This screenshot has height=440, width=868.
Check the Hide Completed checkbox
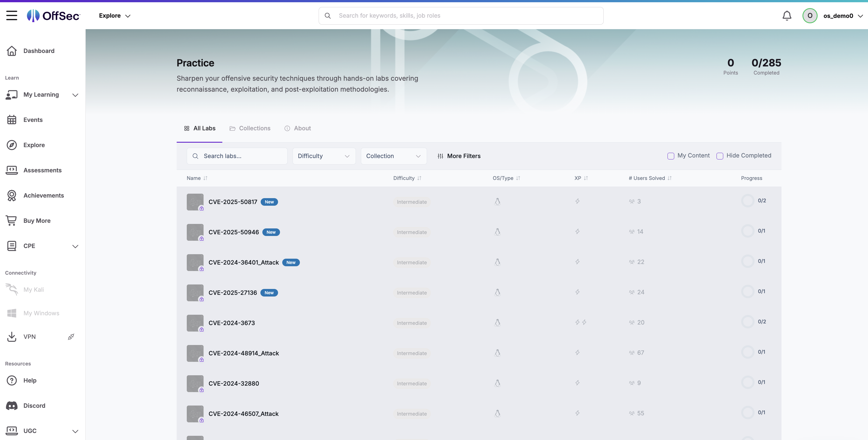pos(720,156)
